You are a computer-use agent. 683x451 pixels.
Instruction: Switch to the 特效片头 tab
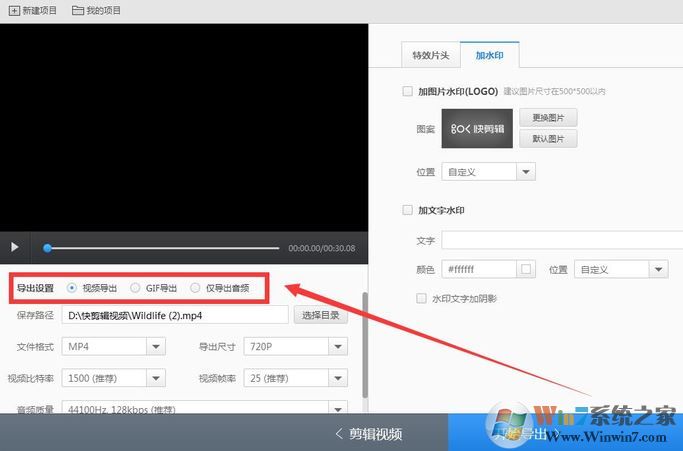431,55
